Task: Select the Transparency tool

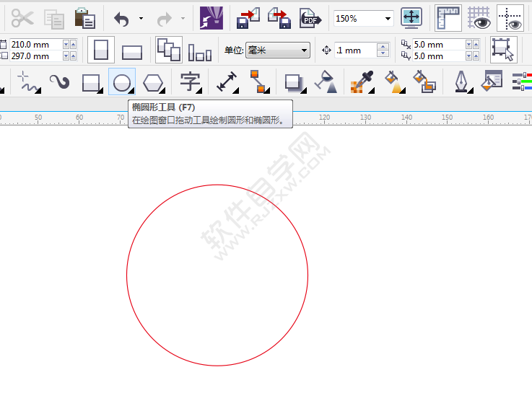Action: (325, 82)
